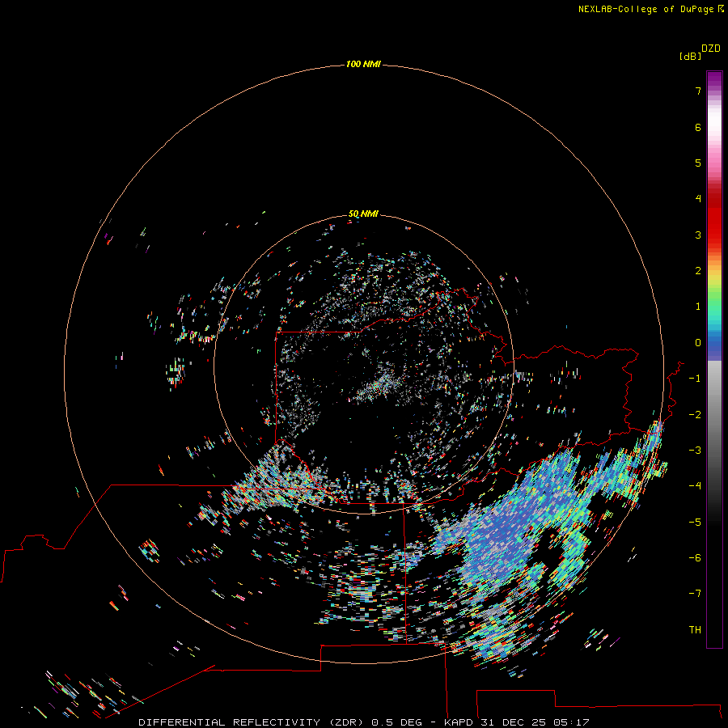This screenshot has width=728, height=728.
Task: Click the 0.5 DEG elevation text
Action: click(397, 722)
